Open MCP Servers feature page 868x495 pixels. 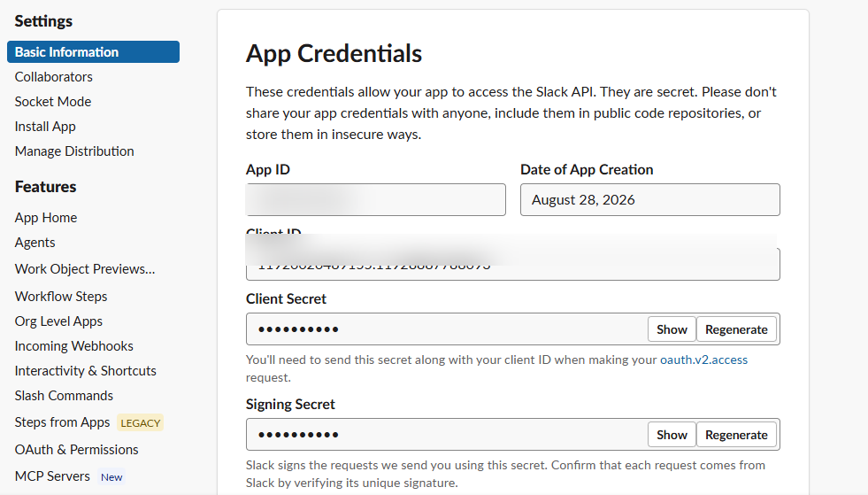click(52, 476)
